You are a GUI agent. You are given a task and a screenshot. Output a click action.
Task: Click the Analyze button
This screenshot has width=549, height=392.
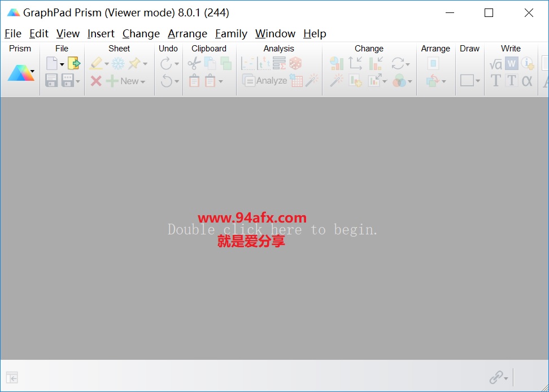[x=265, y=81]
